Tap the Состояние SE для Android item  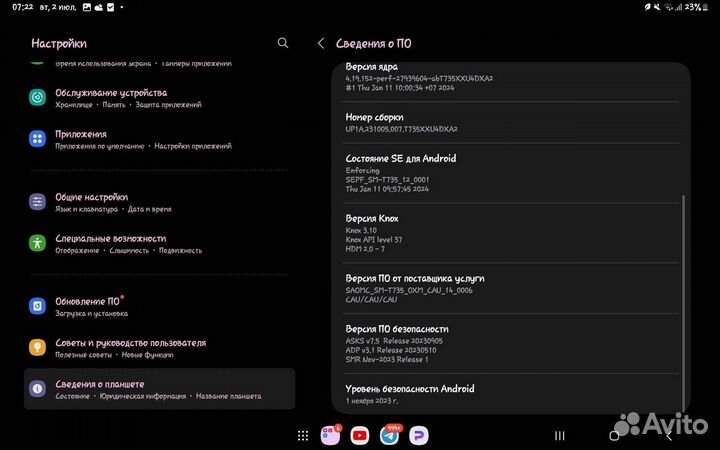click(510, 173)
